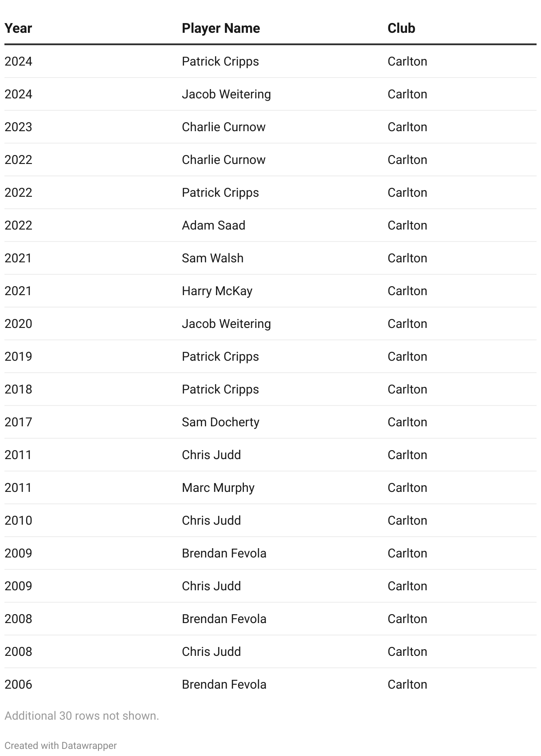The width and height of the screenshot is (541, 756).
Task: Click Carlton club in Adam Saad's row
Action: 407,226
